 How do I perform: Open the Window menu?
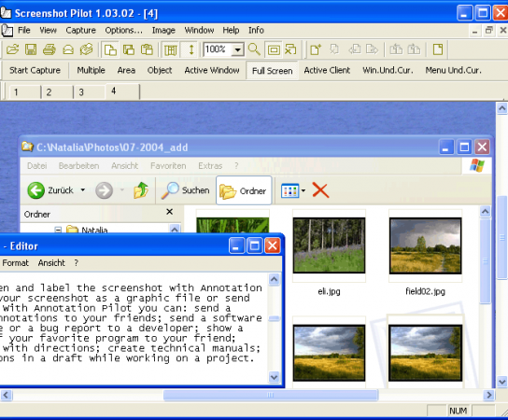[199, 30]
